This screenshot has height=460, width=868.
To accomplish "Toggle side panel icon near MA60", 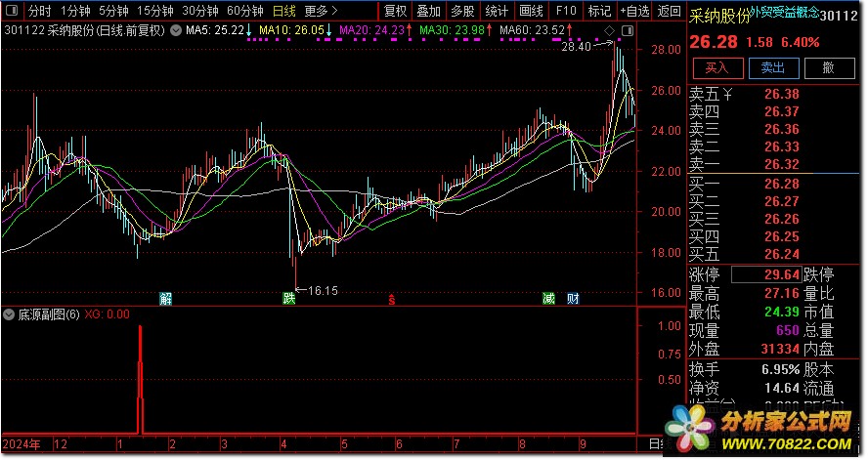I will (628, 31).
